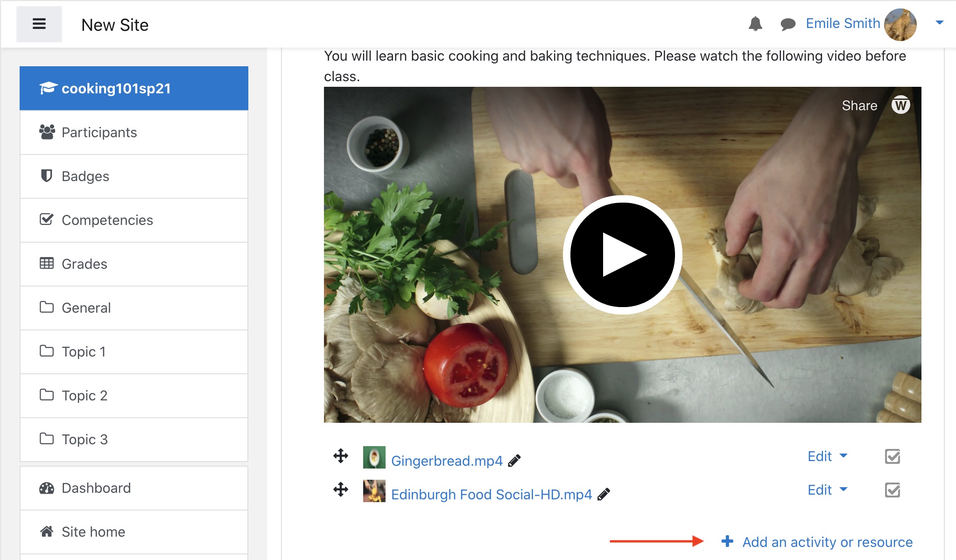
Task: Click the pencil to rename Gingerbread.mp4
Action: (x=514, y=461)
